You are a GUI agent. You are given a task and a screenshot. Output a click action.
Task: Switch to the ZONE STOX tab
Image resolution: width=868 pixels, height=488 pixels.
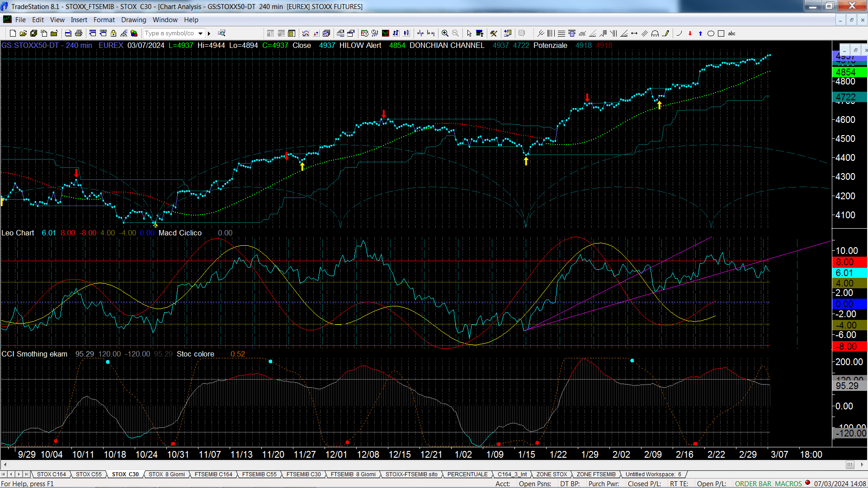tap(552, 474)
